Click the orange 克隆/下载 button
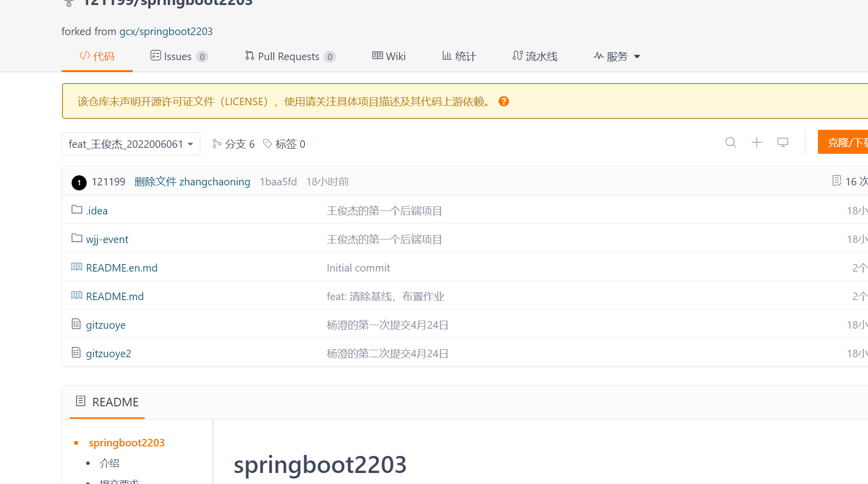 tap(843, 142)
